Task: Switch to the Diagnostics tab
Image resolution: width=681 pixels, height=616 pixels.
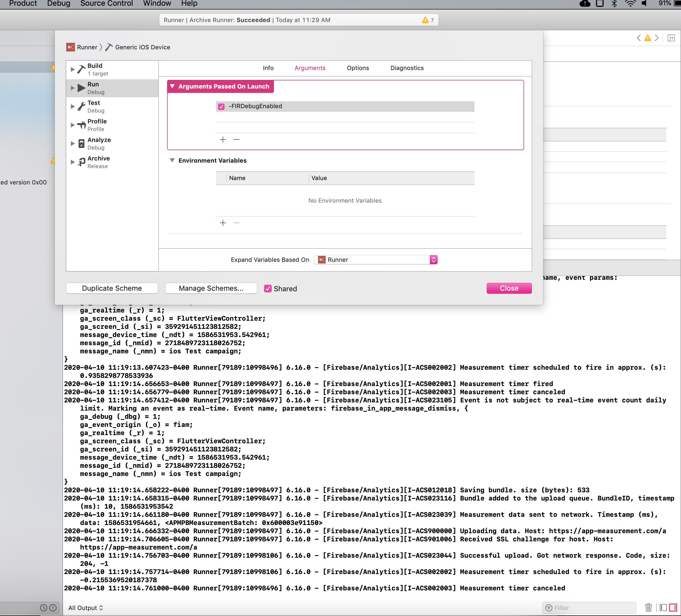Action: tap(407, 68)
